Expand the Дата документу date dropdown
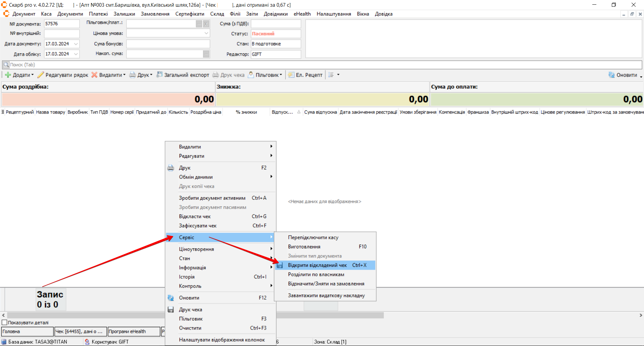This screenshot has height=346, width=644. (x=76, y=44)
